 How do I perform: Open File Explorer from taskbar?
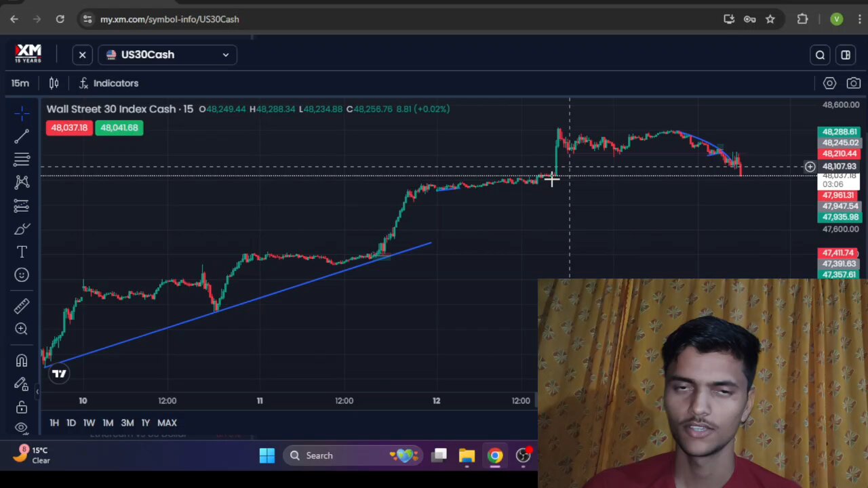[467, 455]
